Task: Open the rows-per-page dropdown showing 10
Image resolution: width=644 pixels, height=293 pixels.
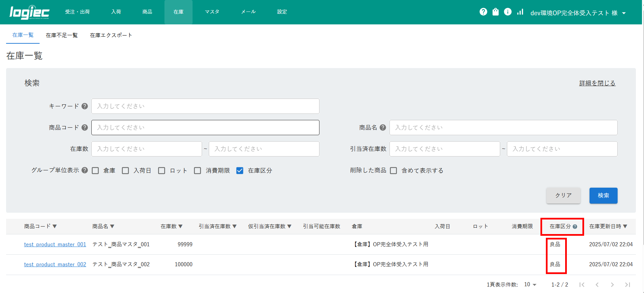Action: coord(530,285)
